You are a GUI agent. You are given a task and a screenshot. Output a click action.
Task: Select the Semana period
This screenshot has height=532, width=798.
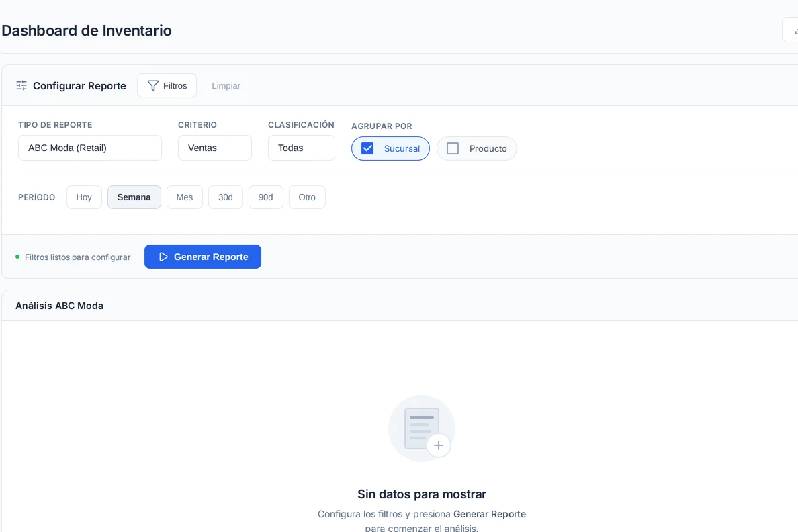134,197
